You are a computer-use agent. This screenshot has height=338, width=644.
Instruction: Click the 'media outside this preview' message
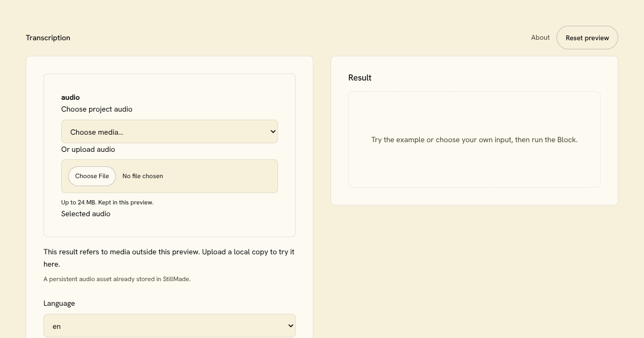click(169, 258)
